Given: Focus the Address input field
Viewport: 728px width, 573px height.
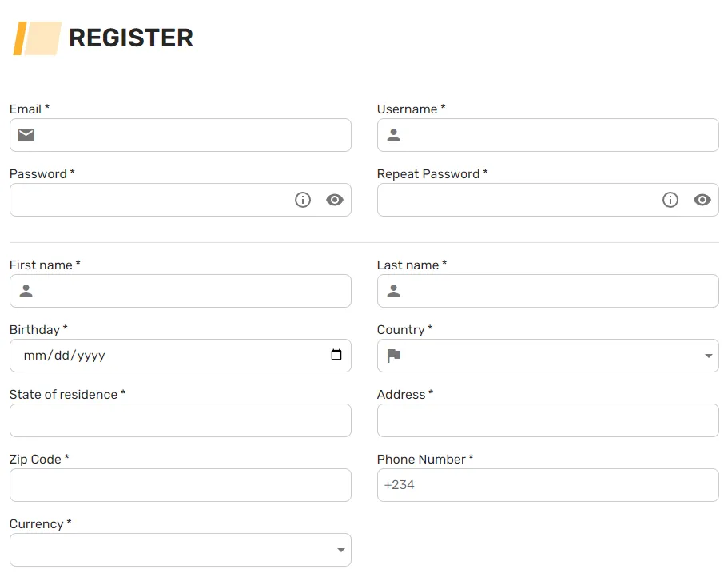Looking at the screenshot, I should click(x=548, y=420).
